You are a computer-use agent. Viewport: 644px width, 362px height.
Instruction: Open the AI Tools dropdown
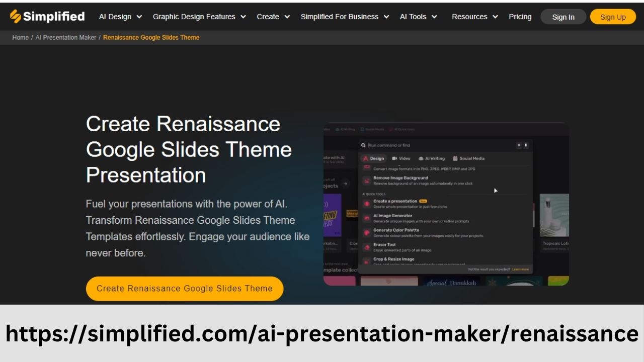click(418, 17)
